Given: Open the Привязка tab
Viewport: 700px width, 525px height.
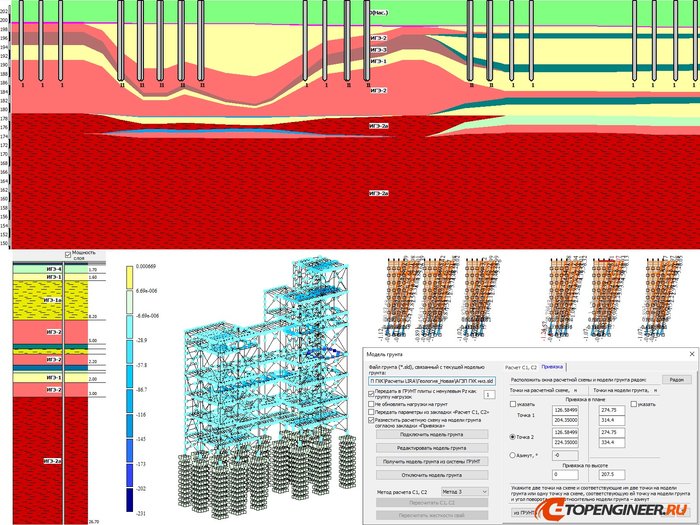Looking at the screenshot, I should click(x=552, y=367).
